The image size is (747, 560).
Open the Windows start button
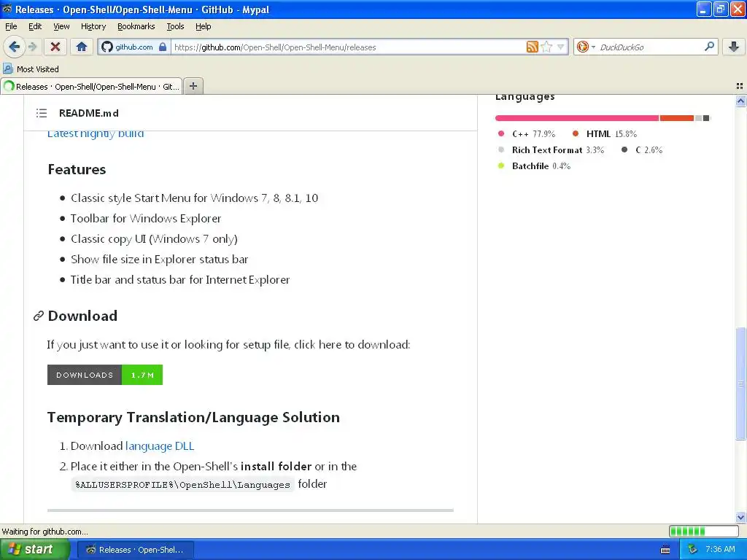click(34, 549)
